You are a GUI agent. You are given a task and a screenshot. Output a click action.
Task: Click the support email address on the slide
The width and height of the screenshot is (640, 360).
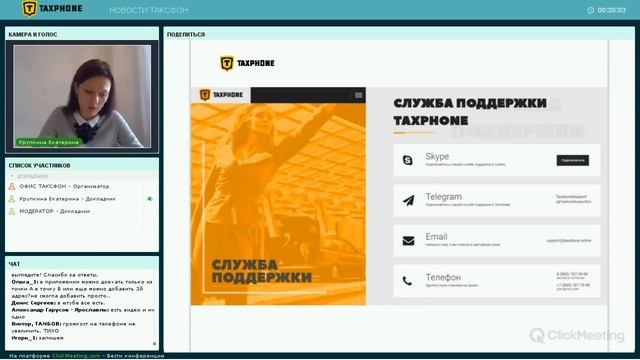point(569,240)
